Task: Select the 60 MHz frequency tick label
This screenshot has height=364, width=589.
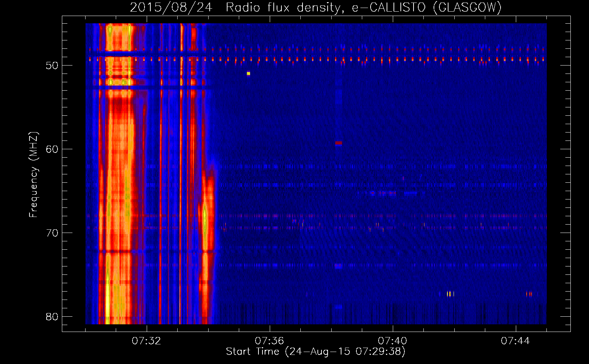Action: tap(52, 149)
